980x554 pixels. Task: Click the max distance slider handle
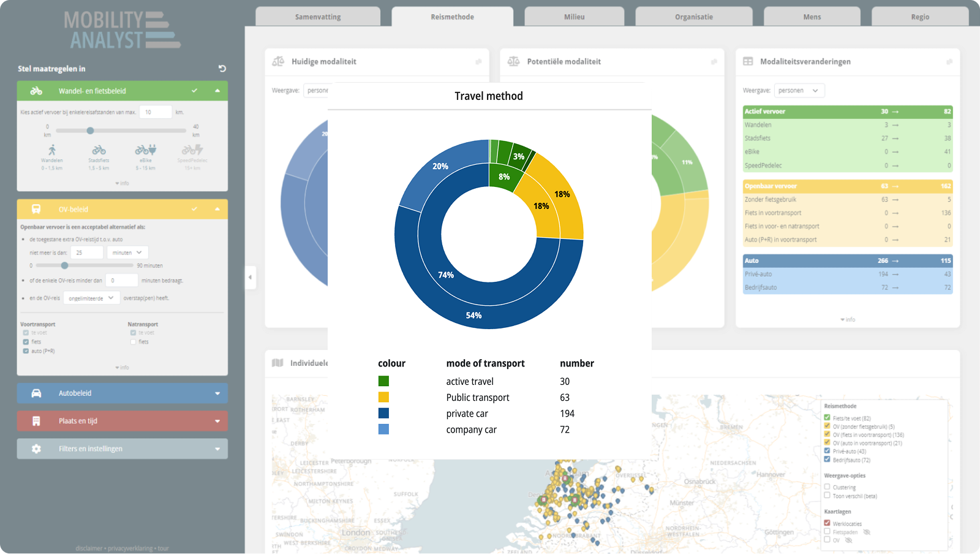click(x=90, y=131)
